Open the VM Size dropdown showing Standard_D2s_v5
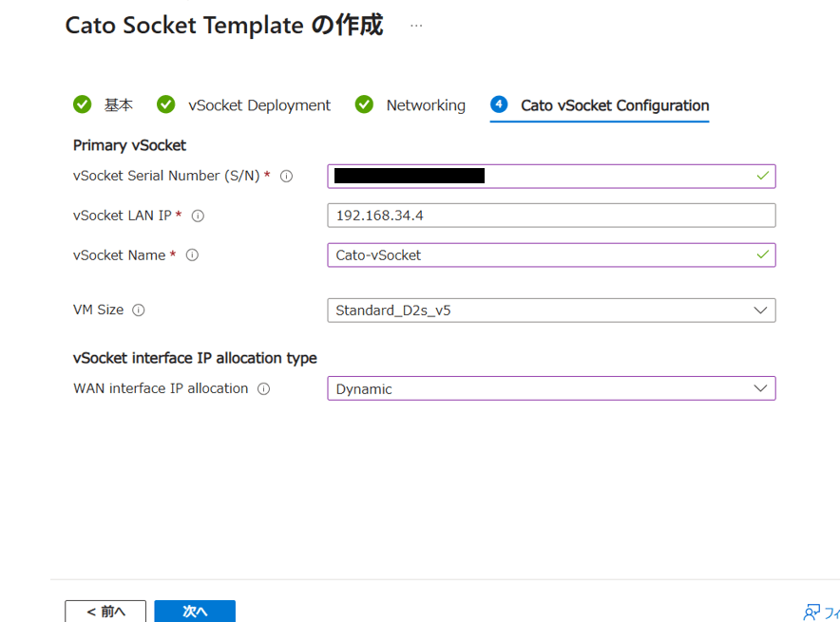This screenshot has height=622, width=840. click(x=542, y=311)
